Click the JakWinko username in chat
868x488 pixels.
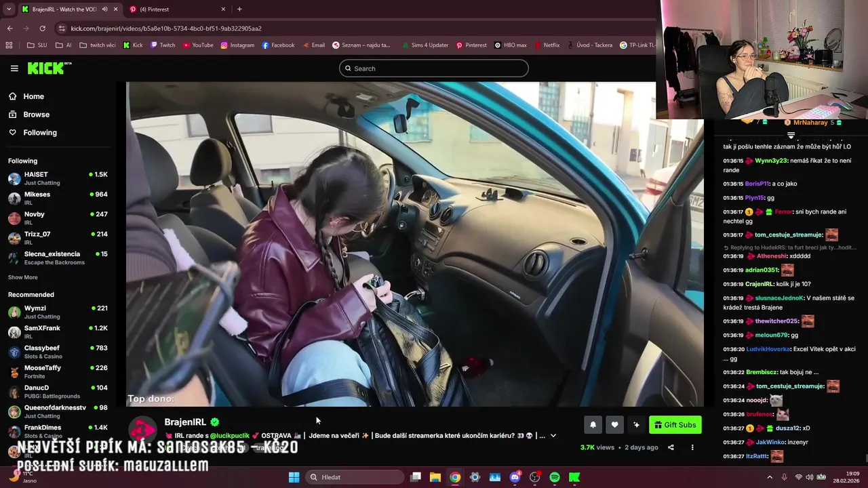[770, 442]
